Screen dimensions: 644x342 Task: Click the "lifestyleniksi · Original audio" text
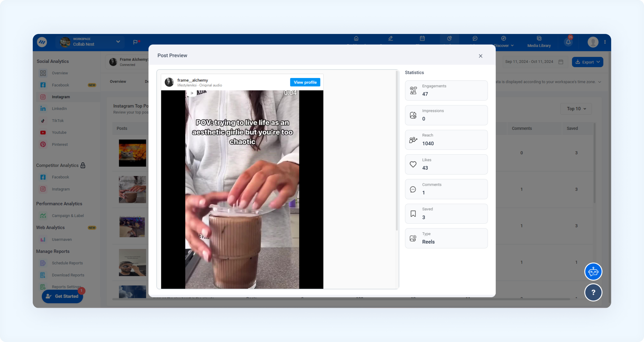click(200, 85)
